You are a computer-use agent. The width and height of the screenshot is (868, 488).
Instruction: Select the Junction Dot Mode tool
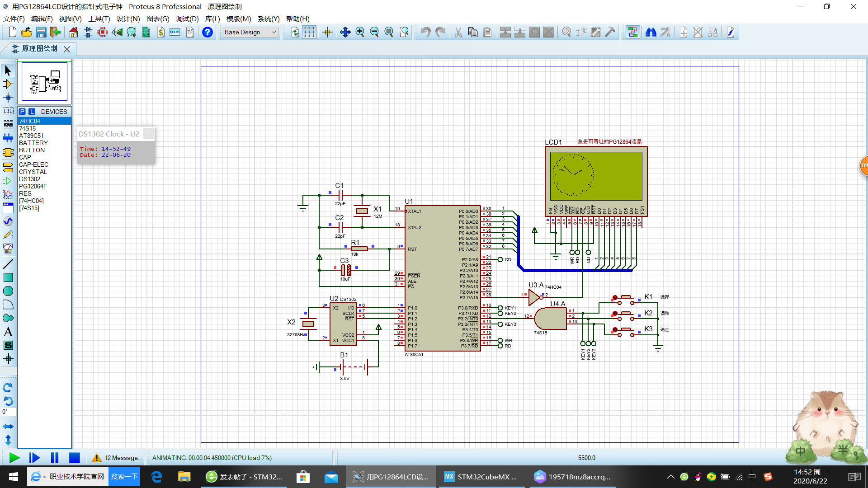8,98
